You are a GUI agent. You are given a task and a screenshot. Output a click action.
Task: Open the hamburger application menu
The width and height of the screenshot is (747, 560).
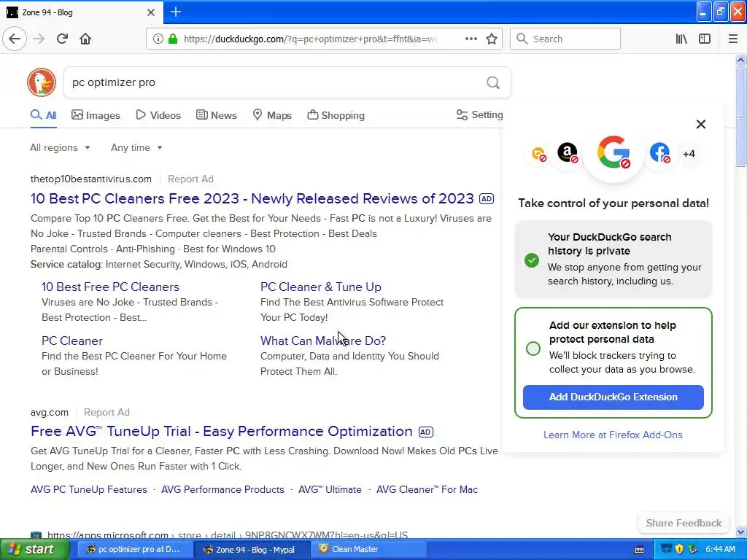coord(733,39)
